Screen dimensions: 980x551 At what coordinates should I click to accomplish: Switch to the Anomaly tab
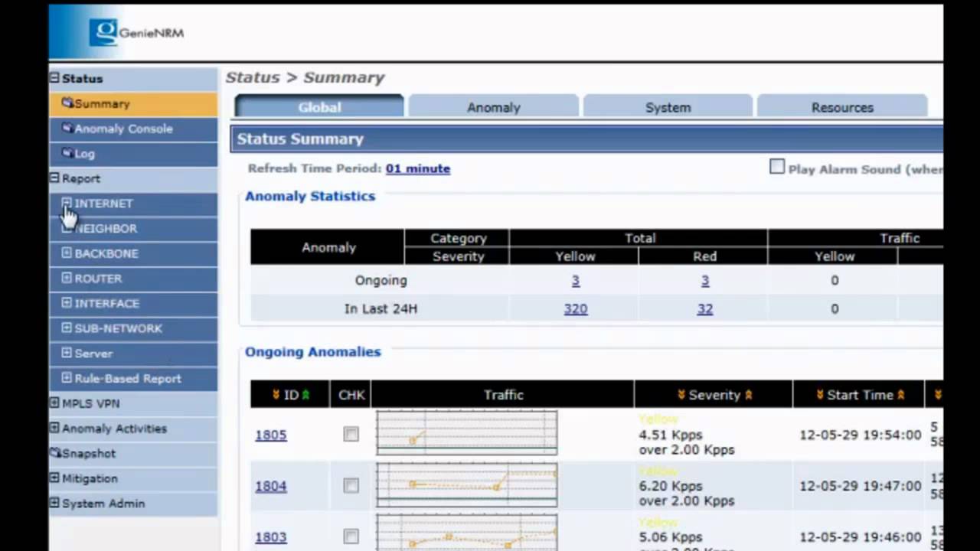point(494,106)
